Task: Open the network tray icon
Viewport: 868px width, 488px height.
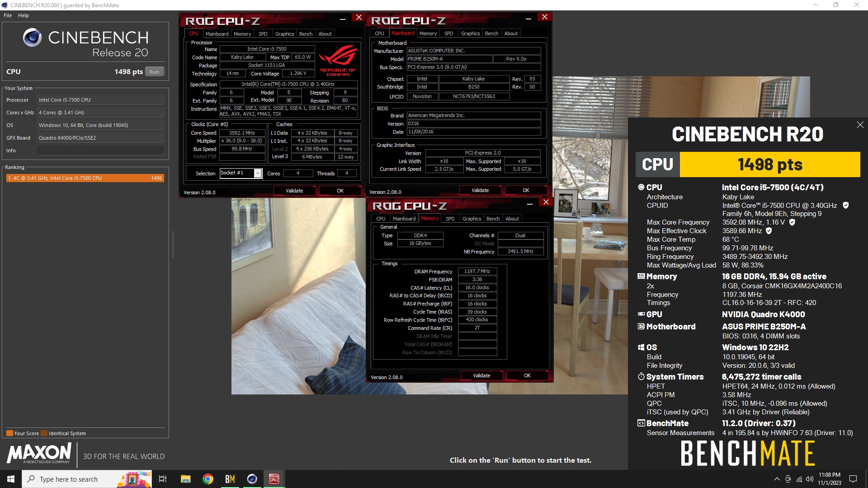Action: [799, 479]
